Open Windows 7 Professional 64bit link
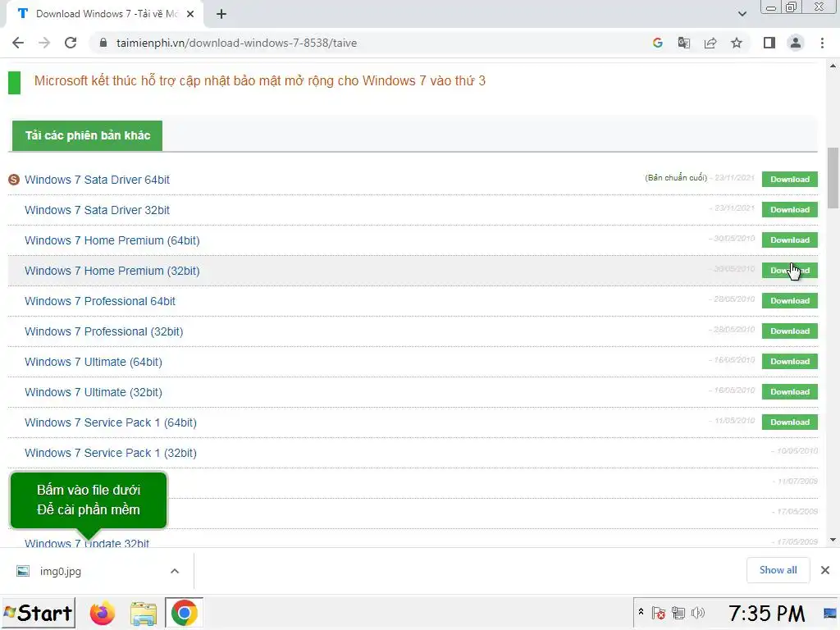This screenshot has width=840, height=630. point(99,301)
